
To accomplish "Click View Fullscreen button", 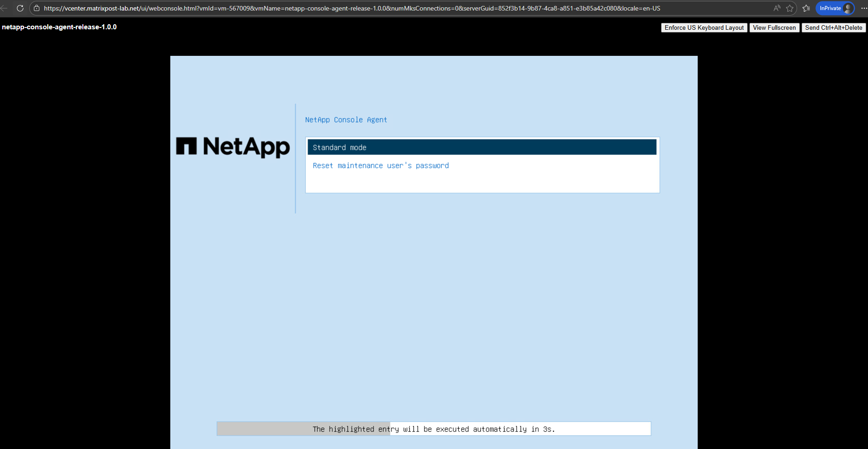I will coord(774,28).
